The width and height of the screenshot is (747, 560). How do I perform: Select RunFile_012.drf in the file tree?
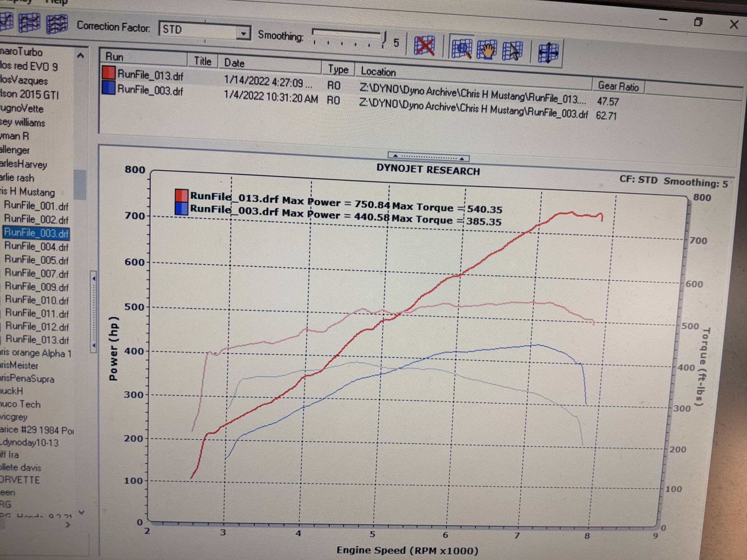point(37,326)
